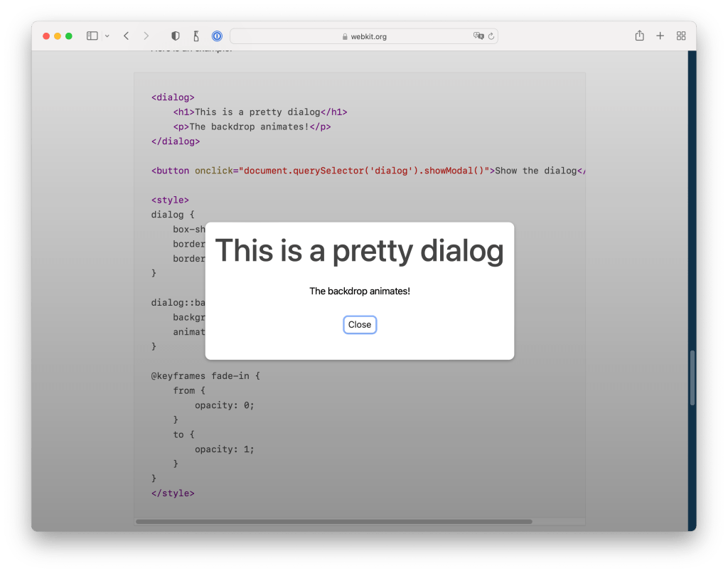This screenshot has width=728, height=573.
Task: Show the tab overview grid
Action: click(680, 36)
